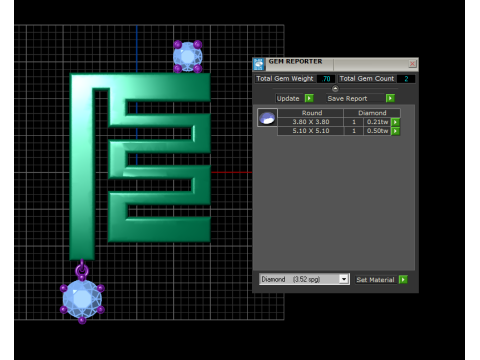Viewport: 480px width, 360px height.
Task: Click the Total Gem Weight value .70
Action: click(326, 79)
